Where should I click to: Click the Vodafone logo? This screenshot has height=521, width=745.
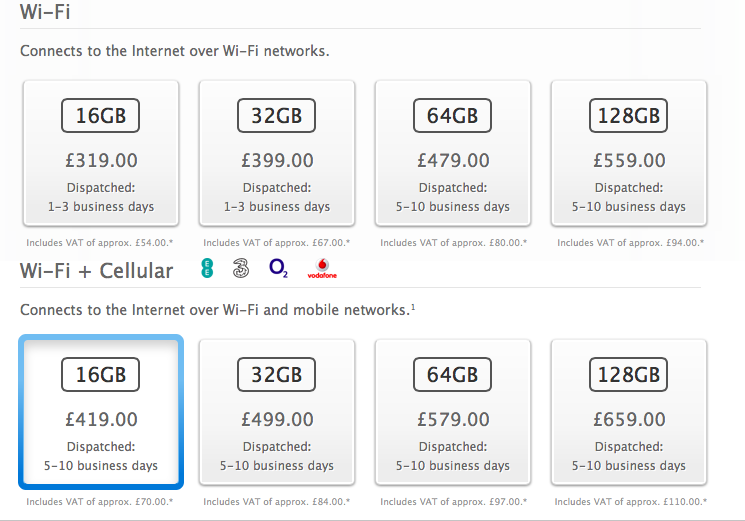pyautogui.click(x=322, y=269)
